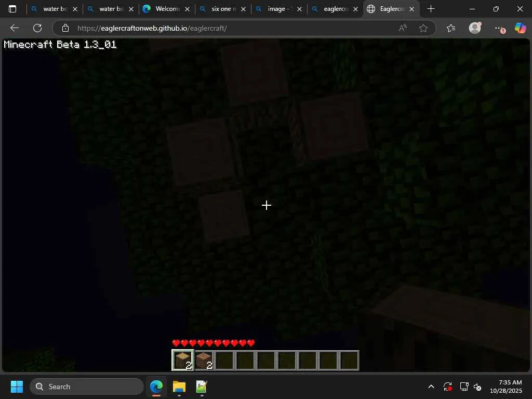Click the browser back arrow
The height and width of the screenshot is (399, 532).
pyautogui.click(x=14, y=28)
